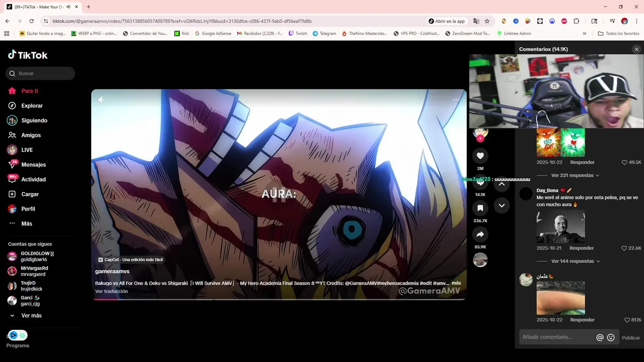Toggle the video mute speaker icon
The image size is (644, 362).
[x=101, y=100]
